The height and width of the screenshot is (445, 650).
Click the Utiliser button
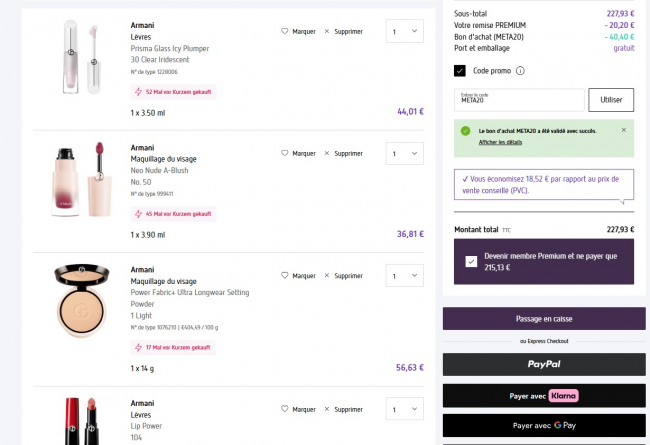pyautogui.click(x=611, y=100)
